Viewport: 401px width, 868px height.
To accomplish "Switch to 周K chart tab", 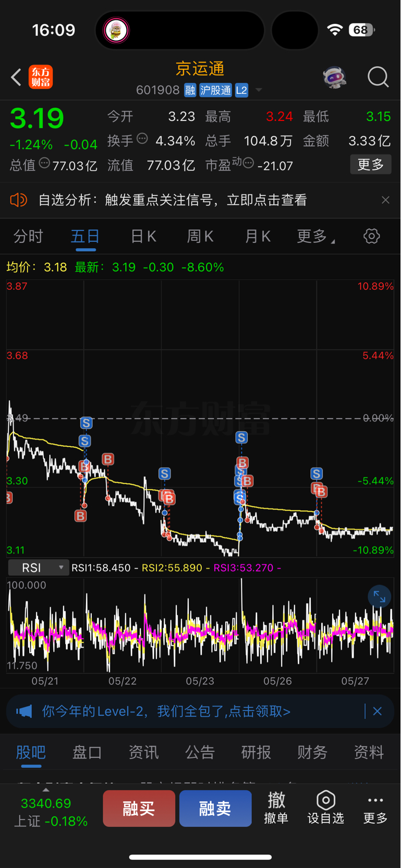I will click(200, 237).
